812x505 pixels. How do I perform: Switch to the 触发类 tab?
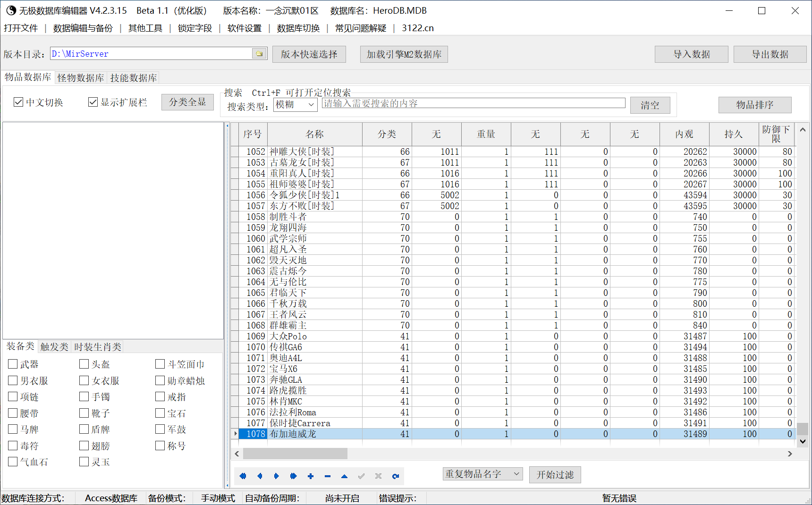click(54, 347)
